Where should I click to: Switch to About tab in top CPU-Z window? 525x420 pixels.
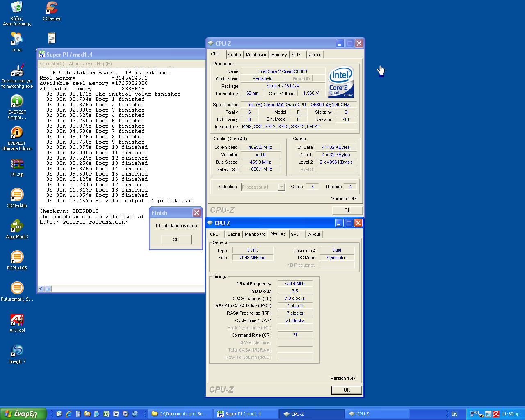[315, 55]
